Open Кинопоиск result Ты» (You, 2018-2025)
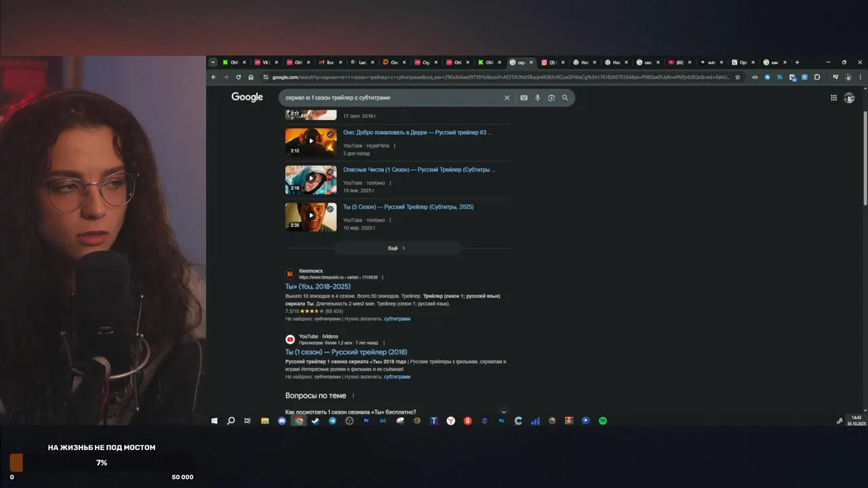The width and height of the screenshot is (868, 488). 318,287
